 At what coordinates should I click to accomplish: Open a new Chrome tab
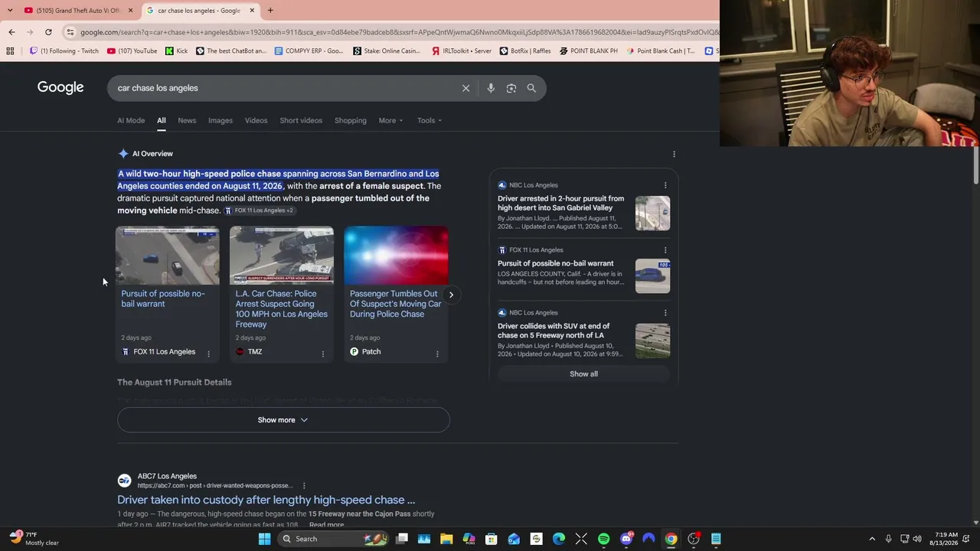(270, 11)
